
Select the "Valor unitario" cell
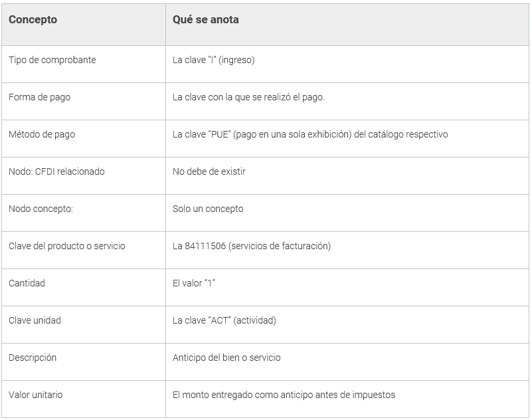click(36, 395)
